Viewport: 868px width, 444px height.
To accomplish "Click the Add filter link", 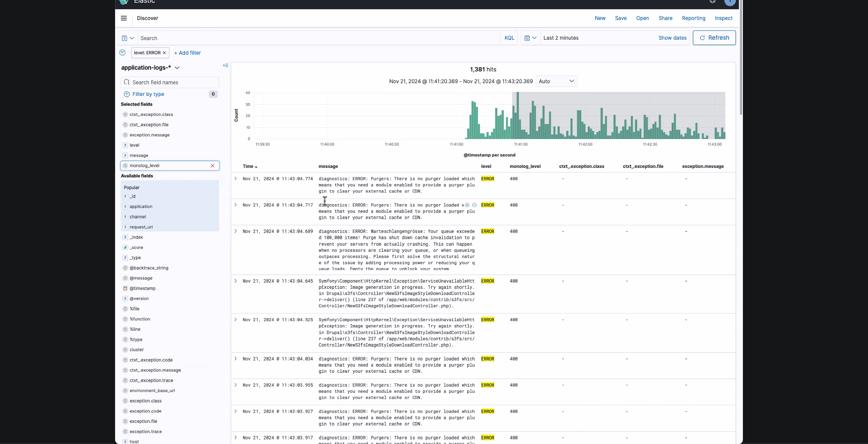I will coord(187,53).
